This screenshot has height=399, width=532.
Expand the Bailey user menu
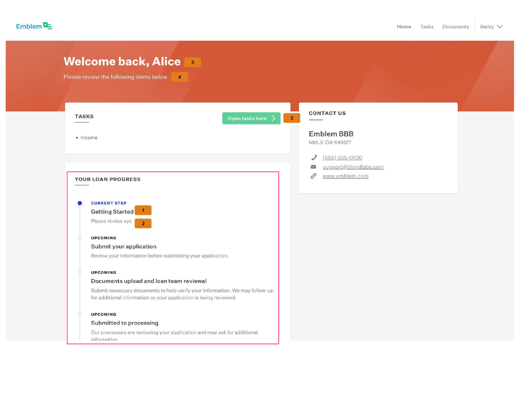pyautogui.click(x=491, y=27)
